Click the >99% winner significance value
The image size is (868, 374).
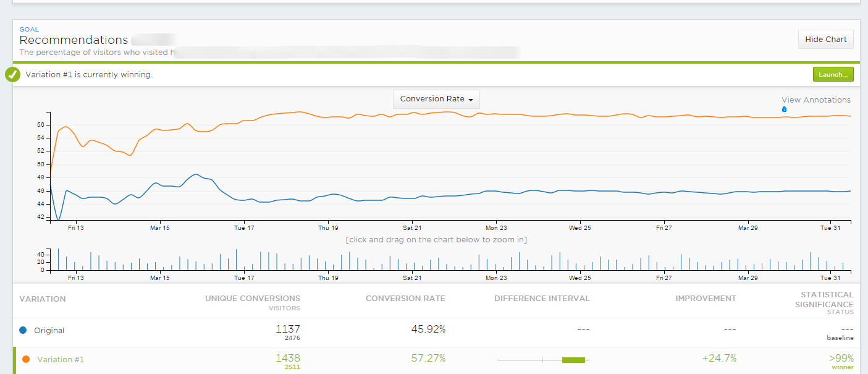coord(841,359)
